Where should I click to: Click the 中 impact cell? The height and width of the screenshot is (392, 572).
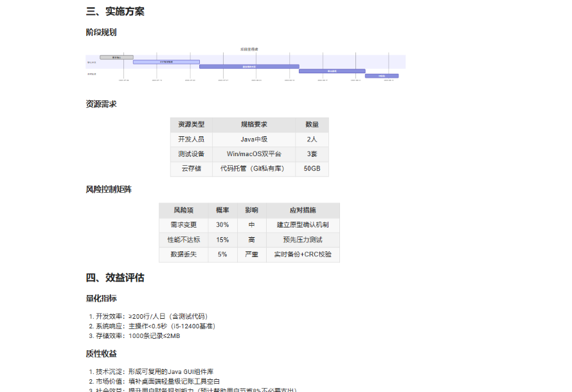pos(252,225)
